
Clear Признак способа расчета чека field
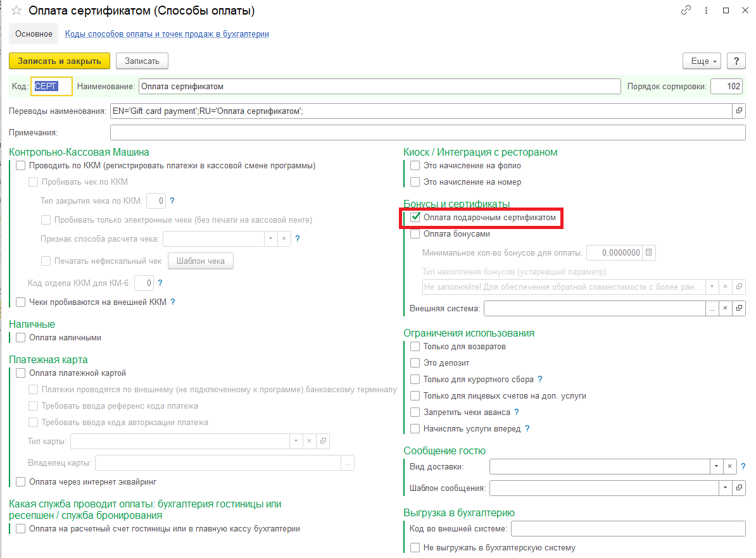[284, 239]
